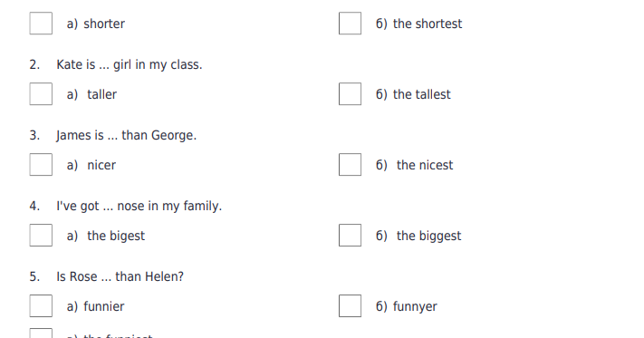
Task: Select the checkbox for 'taller'
Action: click(x=41, y=94)
